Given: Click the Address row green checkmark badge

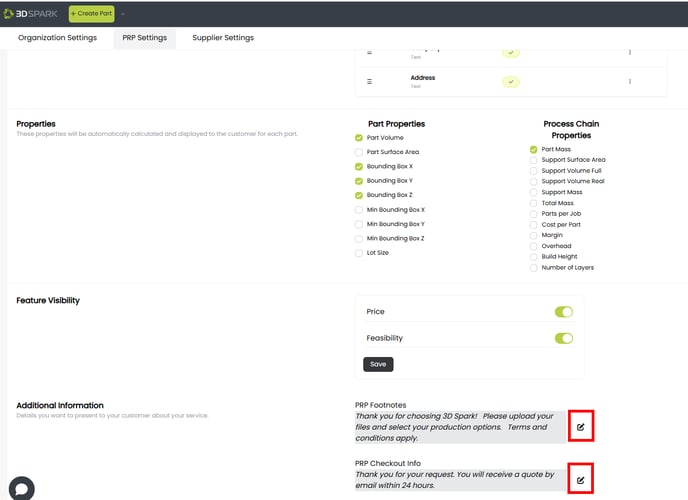Looking at the screenshot, I should pos(511,81).
